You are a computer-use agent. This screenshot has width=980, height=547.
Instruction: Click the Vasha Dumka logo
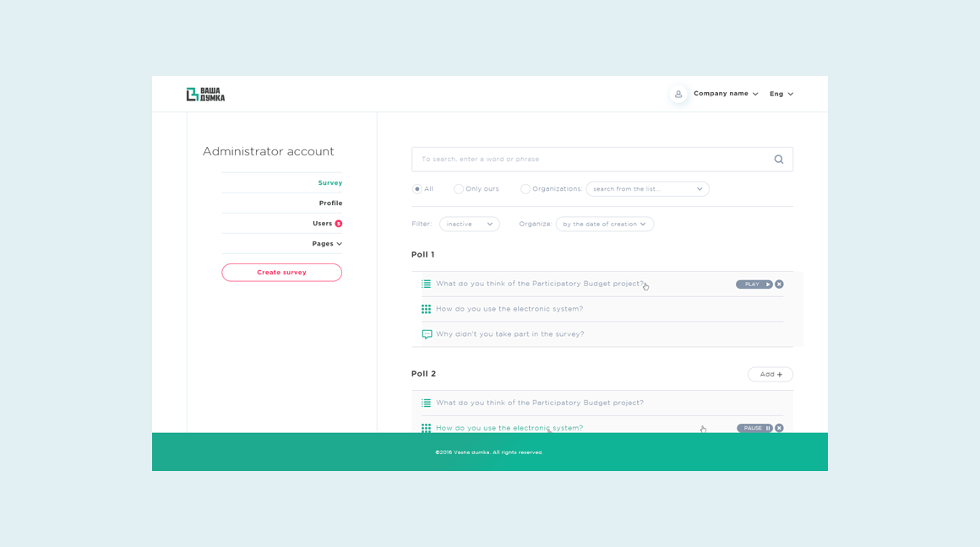click(205, 95)
